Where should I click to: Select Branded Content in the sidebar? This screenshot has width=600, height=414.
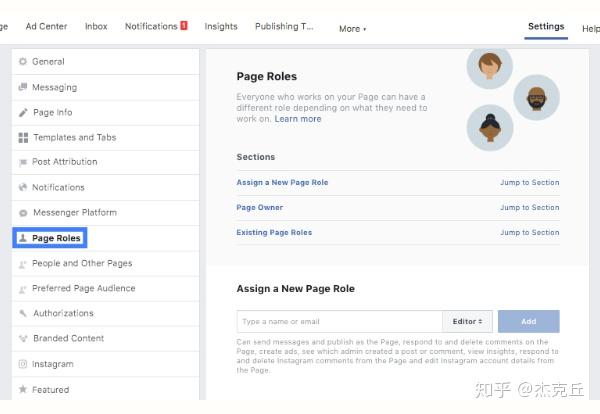pos(105,338)
